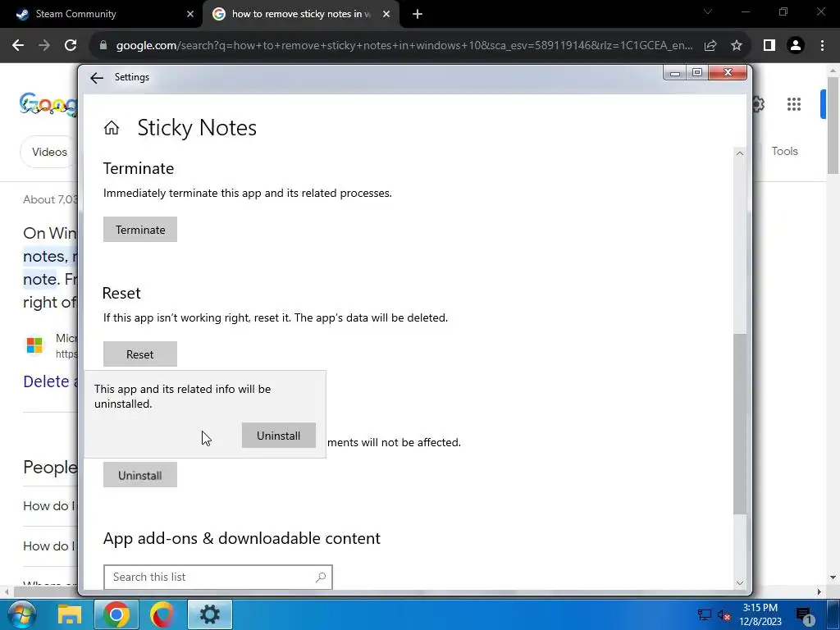840x630 pixels.
Task: Click Chrome's forward navigation arrow
Action: point(44,46)
